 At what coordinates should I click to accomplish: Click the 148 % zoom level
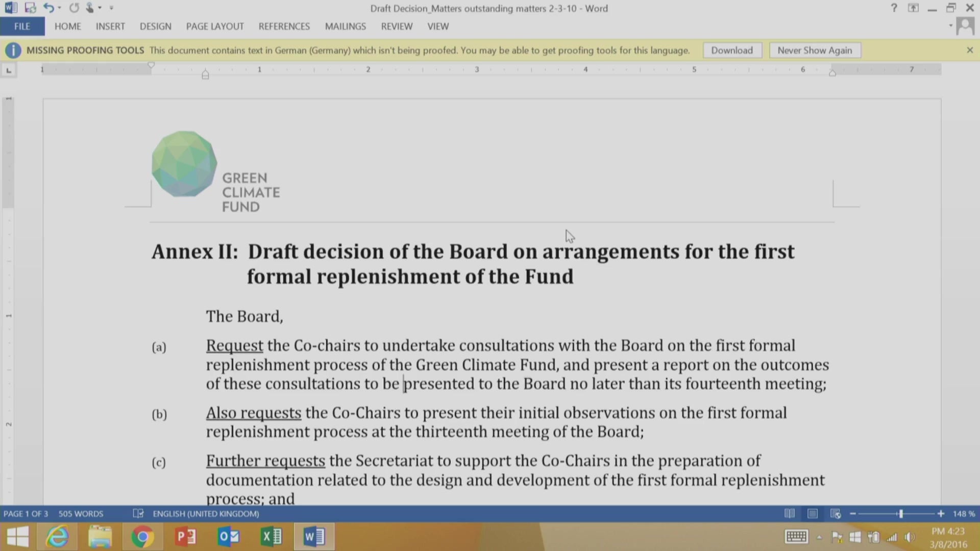click(x=964, y=514)
